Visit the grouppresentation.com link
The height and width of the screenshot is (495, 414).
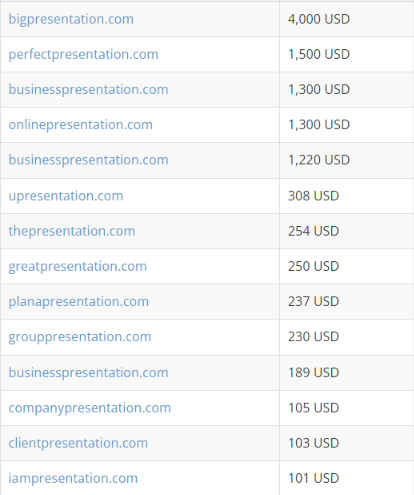(80, 337)
